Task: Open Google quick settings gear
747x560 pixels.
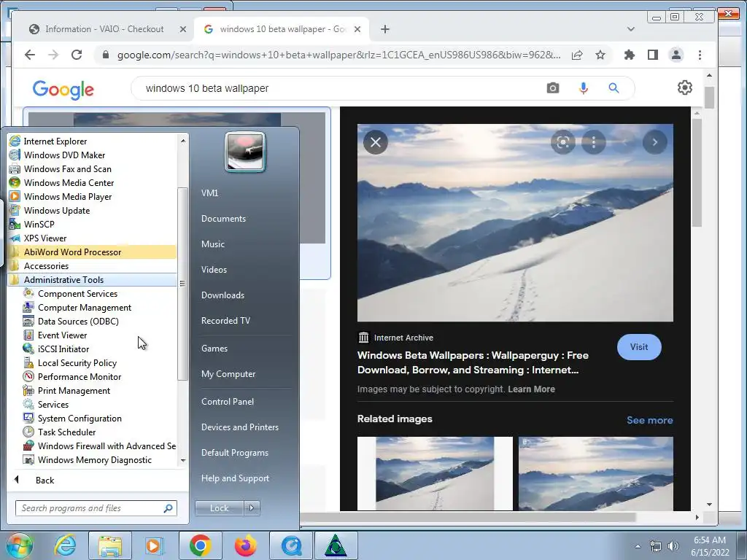Action: (684, 87)
